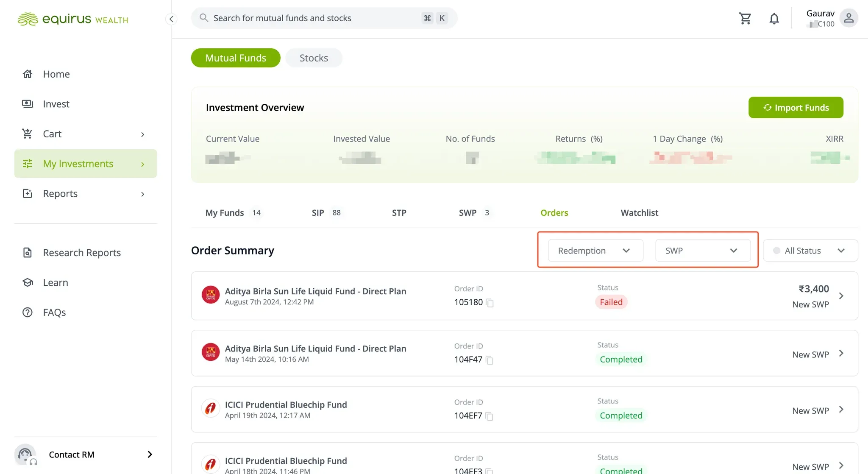Expand the Reports submenu arrow
This screenshot has height=474, width=868.
(143, 194)
